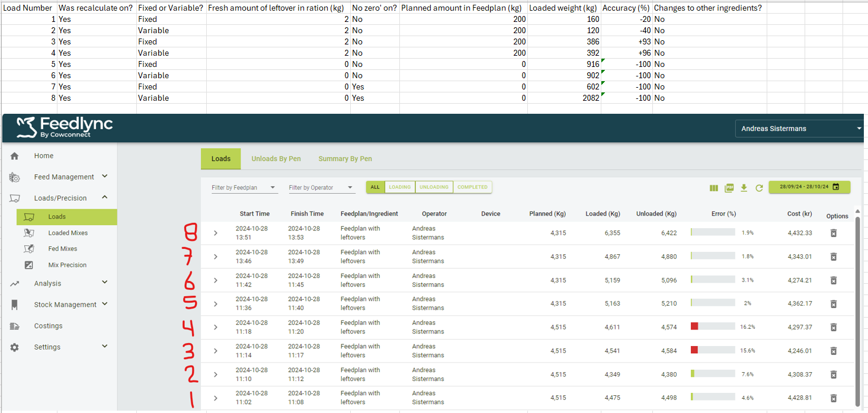The width and height of the screenshot is (868, 413).
Task: Delete the load started at 13:51
Action: coord(833,233)
